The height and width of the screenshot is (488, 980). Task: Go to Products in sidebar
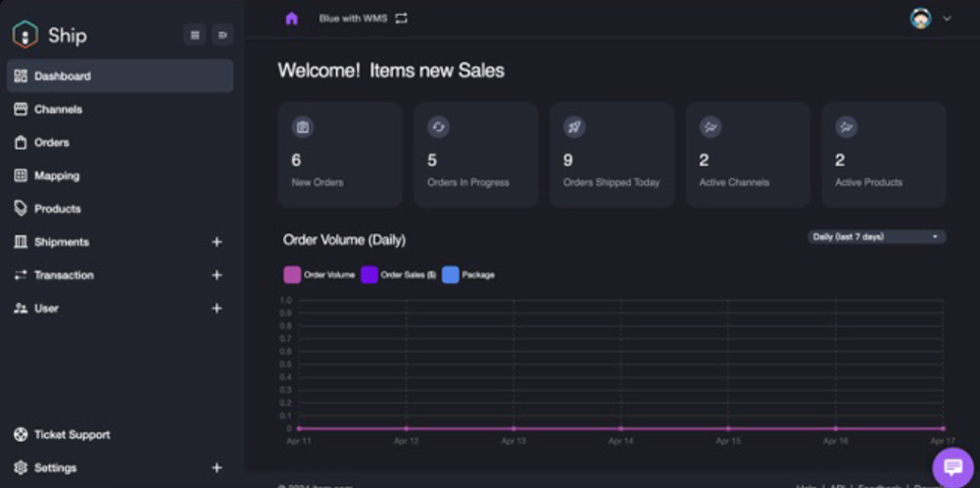(57, 209)
